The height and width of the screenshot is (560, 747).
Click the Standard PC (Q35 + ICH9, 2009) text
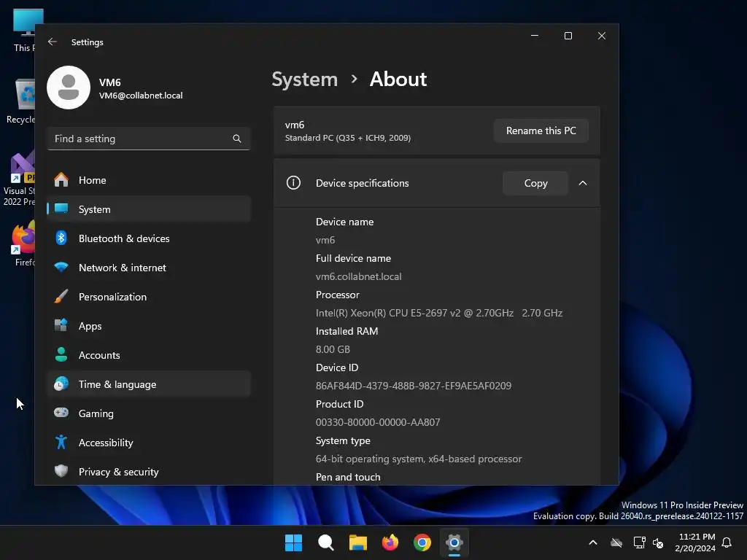(348, 138)
